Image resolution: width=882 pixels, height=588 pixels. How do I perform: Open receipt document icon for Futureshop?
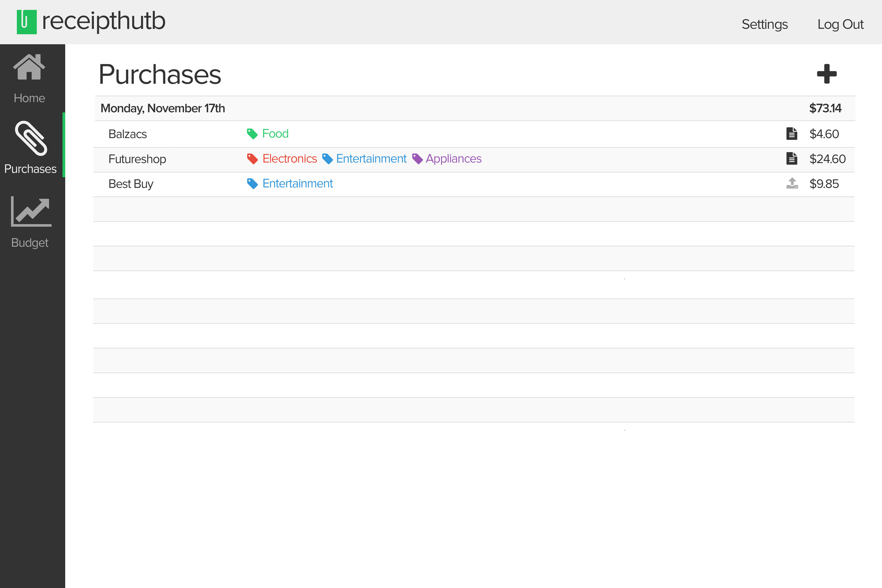coord(792,159)
